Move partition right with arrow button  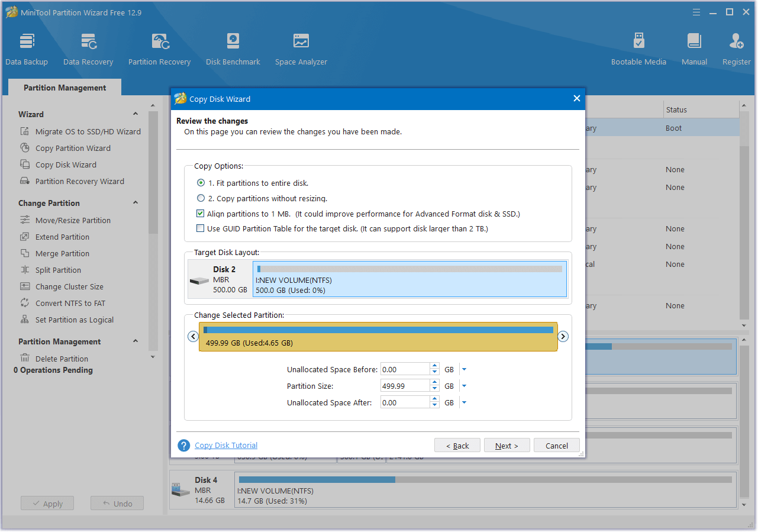click(x=563, y=336)
